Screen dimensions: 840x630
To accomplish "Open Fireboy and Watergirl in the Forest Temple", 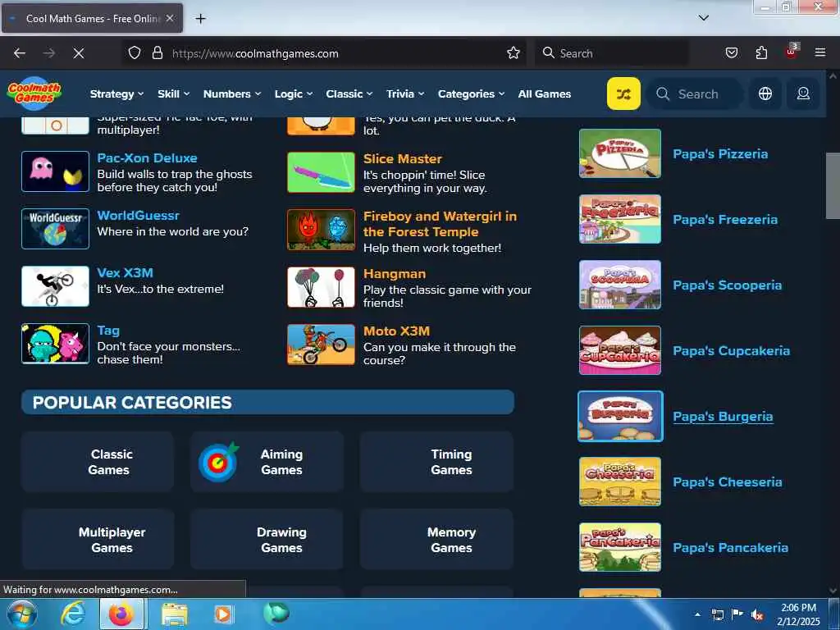I will coord(440,224).
